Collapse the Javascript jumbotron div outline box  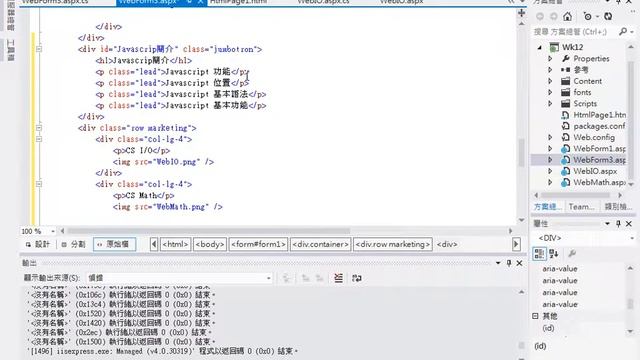pos(39,49)
